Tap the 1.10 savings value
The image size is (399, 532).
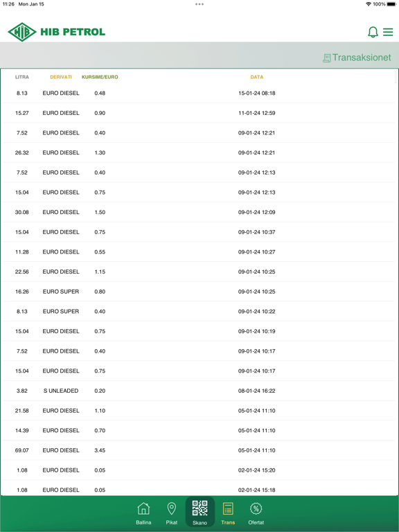100,411
